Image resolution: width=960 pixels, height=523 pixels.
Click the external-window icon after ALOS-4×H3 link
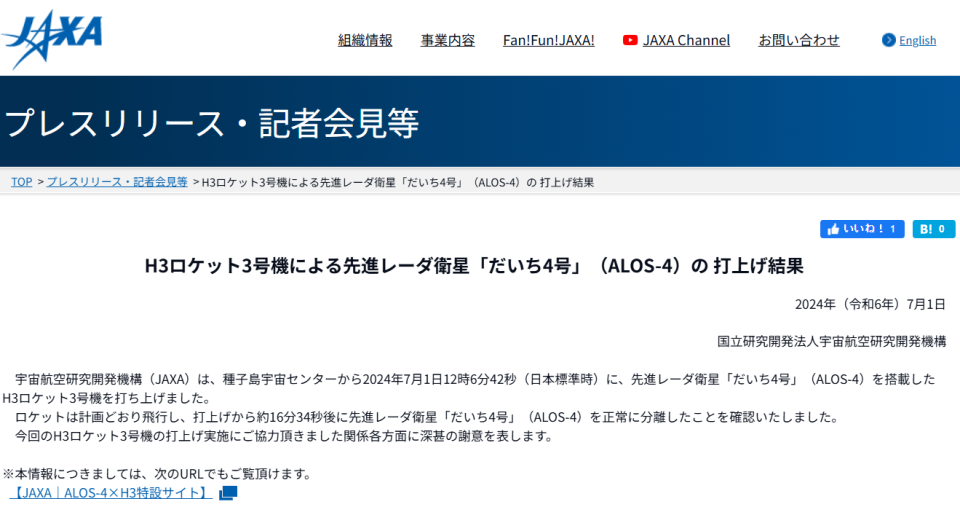point(228,493)
